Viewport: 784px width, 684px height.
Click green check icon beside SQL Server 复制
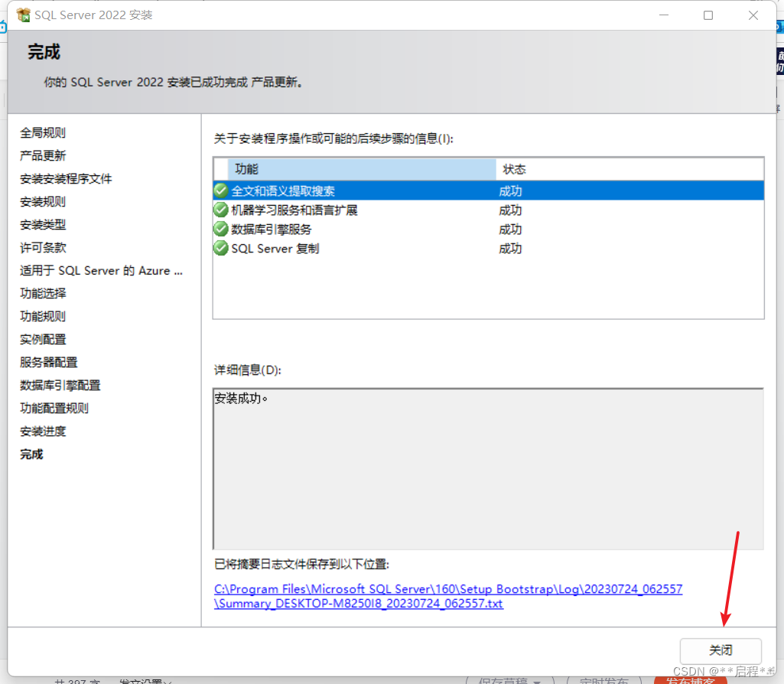[220, 248]
